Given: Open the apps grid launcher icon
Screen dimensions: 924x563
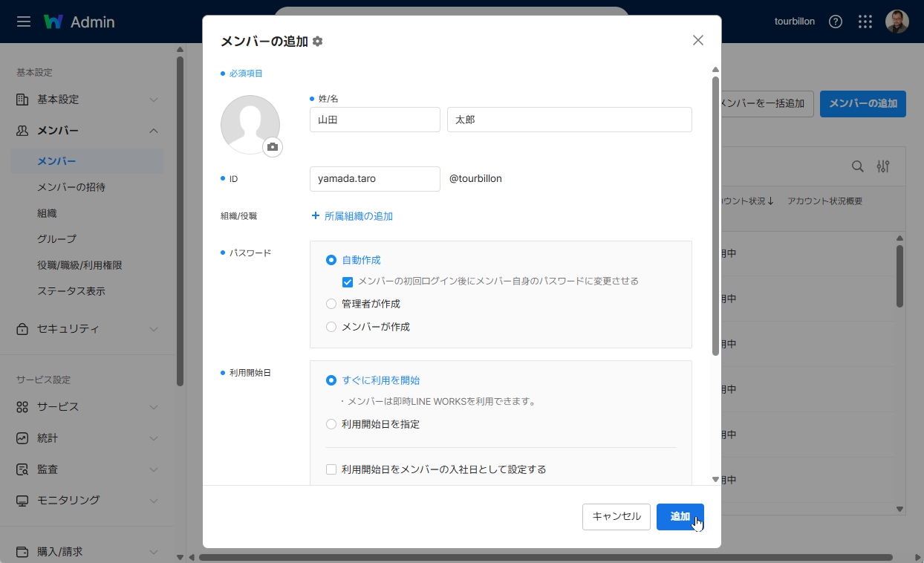Looking at the screenshot, I should click(865, 22).
